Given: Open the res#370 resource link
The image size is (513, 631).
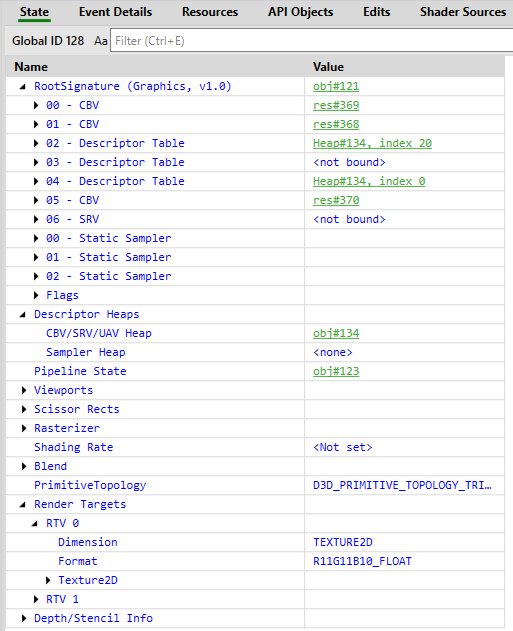Looking at the screenshot, I should [336, 200].
